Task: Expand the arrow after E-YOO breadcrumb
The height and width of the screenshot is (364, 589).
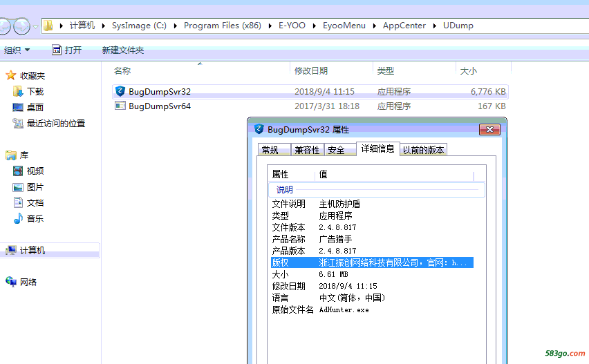Action: [314, 26]
